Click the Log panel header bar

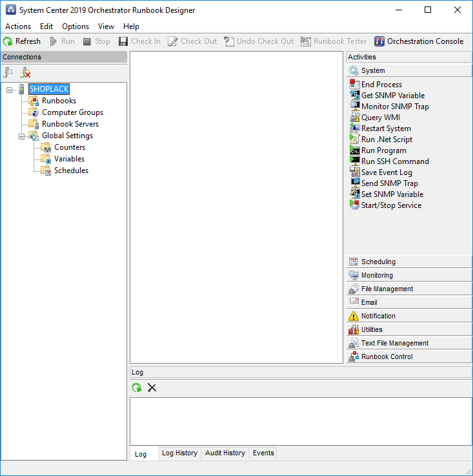(301, 372)
